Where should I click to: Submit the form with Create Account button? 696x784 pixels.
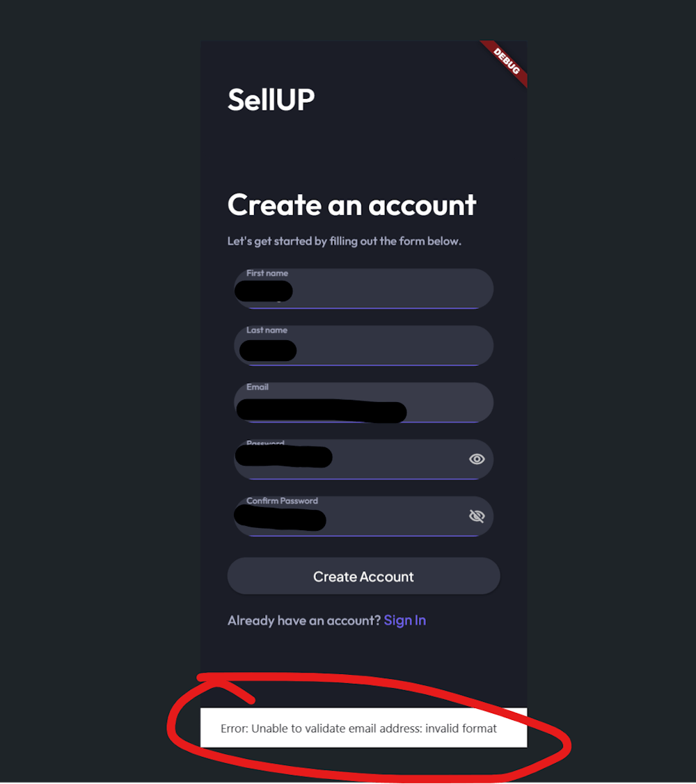coord(364,576)
